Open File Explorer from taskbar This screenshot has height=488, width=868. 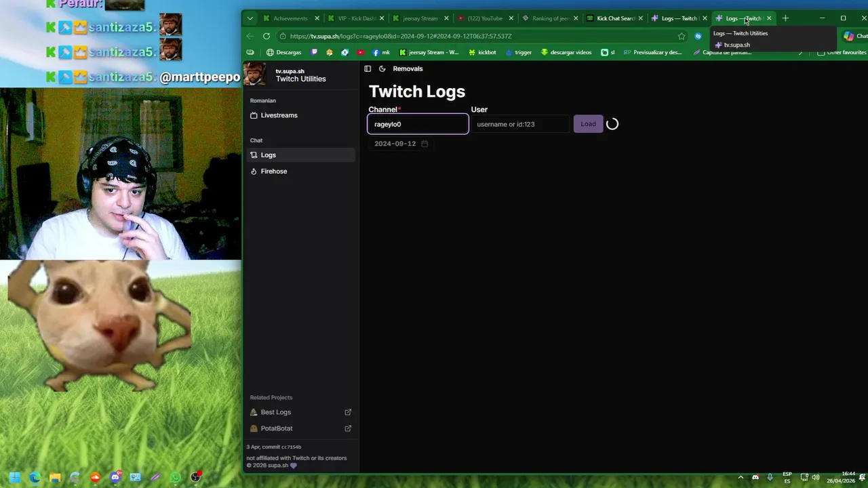pyautogui.click(x=55, y=477)
